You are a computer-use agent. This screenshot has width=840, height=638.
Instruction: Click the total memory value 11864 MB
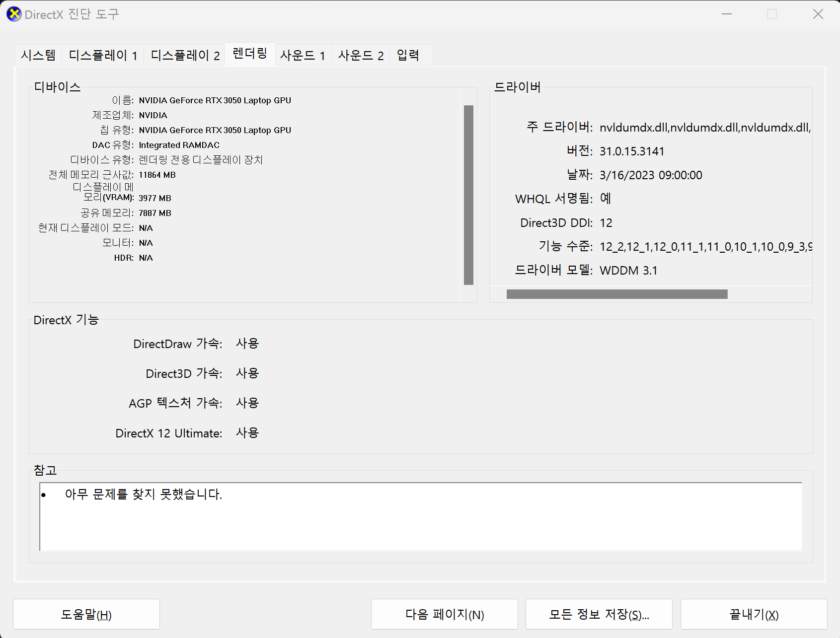tap(157, 175)
